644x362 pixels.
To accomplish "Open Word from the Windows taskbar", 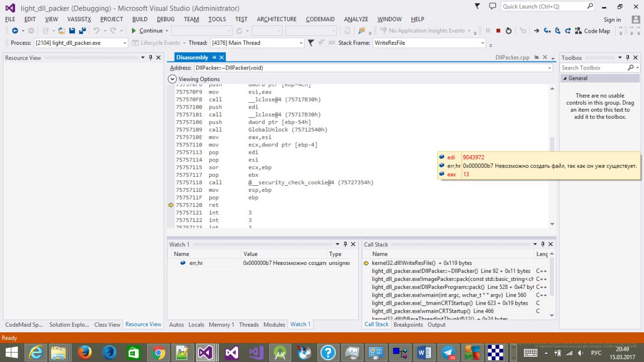I will click(424, 352).
